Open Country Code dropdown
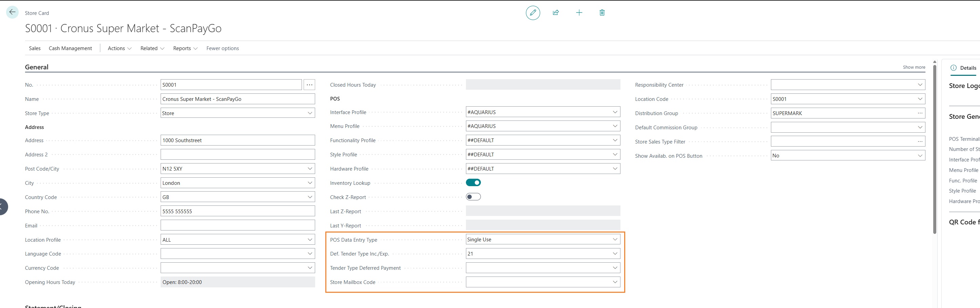This screenshot has width=980, height=308. (x=310, y=197)
